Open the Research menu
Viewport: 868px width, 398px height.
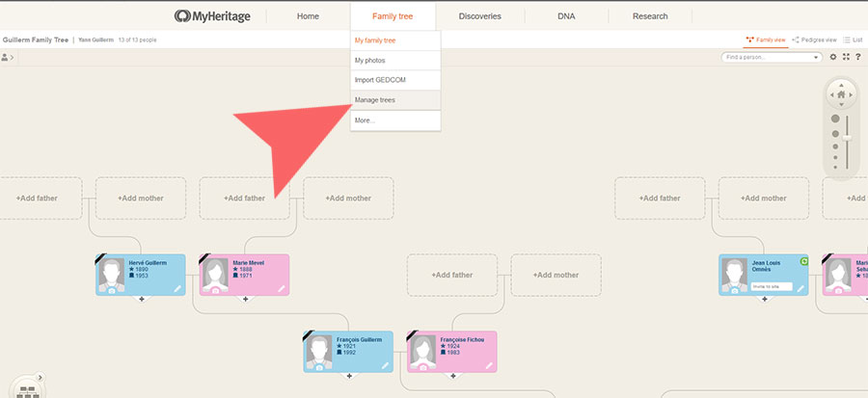click(x=650, y=16)
